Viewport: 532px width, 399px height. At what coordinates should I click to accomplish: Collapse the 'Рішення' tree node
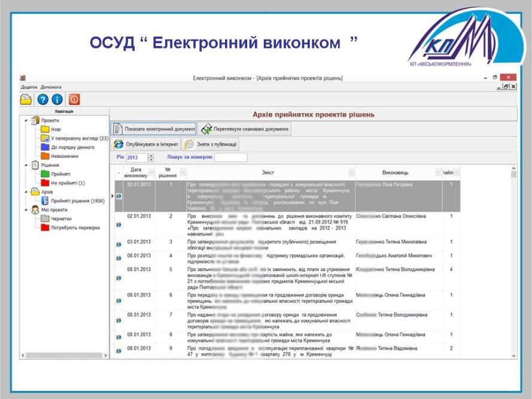tap(26, 165)
